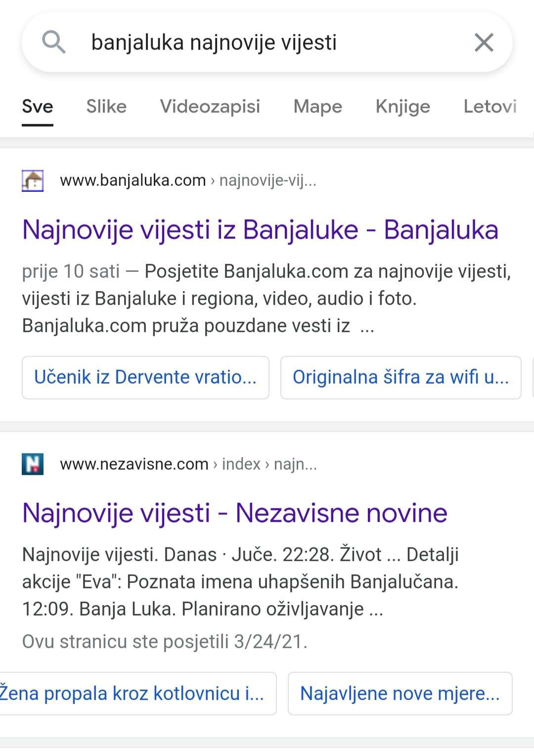The height and width of the screenshot is (756, 534).
Task: Open "Najnovije vijesti - Nezavisne novine" result
Action: tap(235, 513)
